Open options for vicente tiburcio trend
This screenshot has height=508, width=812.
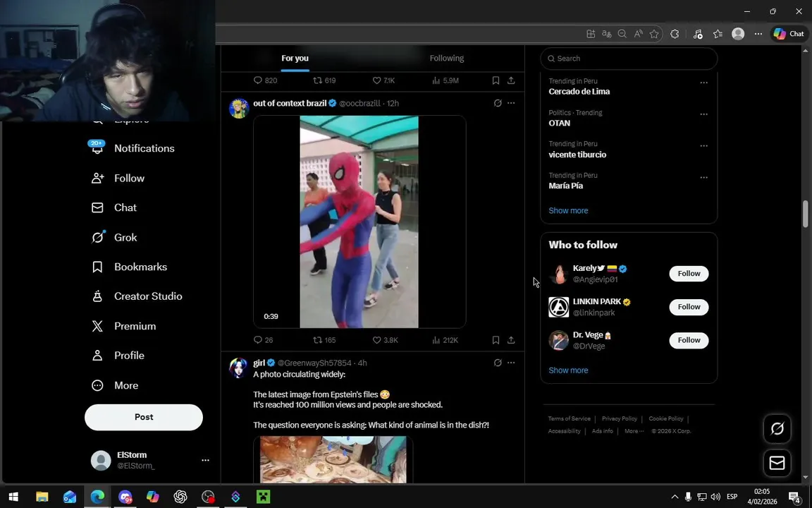[x=703, y=145]
